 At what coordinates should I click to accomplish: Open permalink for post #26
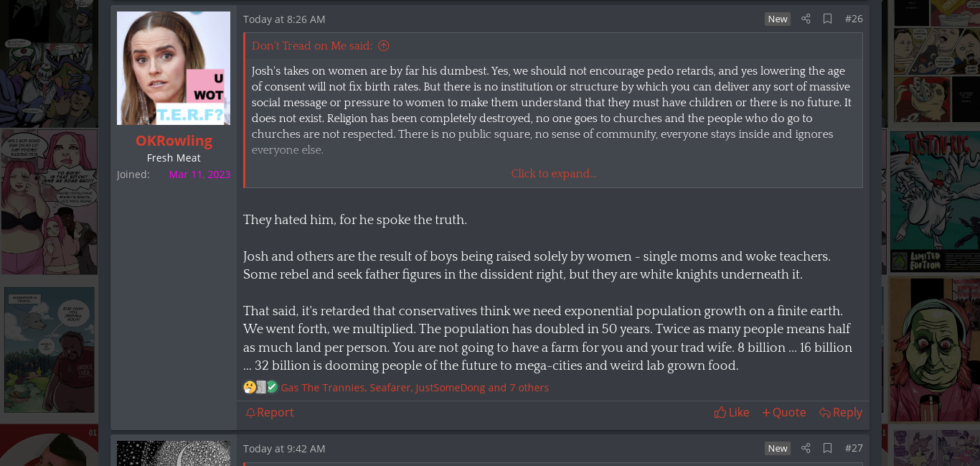coord(854,19)
